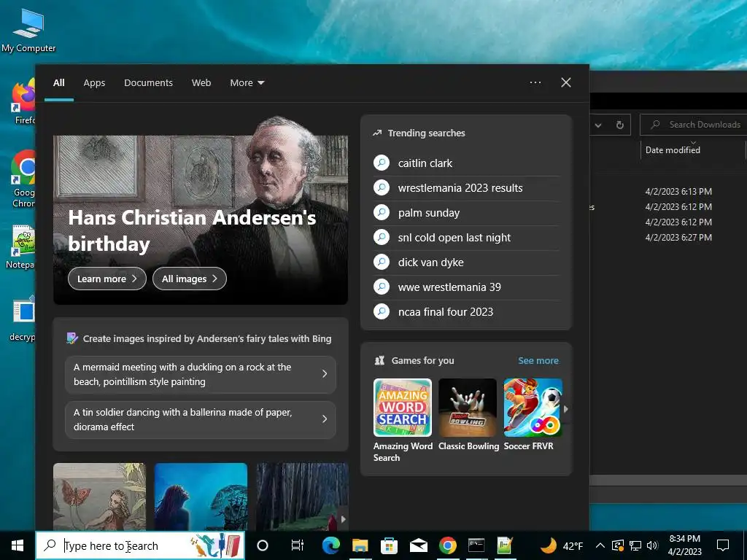Viewport: 747px width, 560px height.
Task: Sort by Date modified column in Explorer
Action: [672, 149]
